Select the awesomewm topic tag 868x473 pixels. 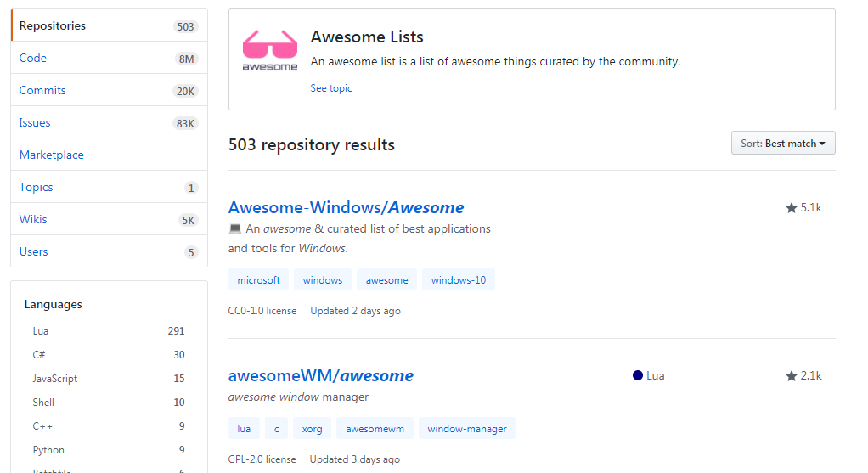tap(375, 429)
